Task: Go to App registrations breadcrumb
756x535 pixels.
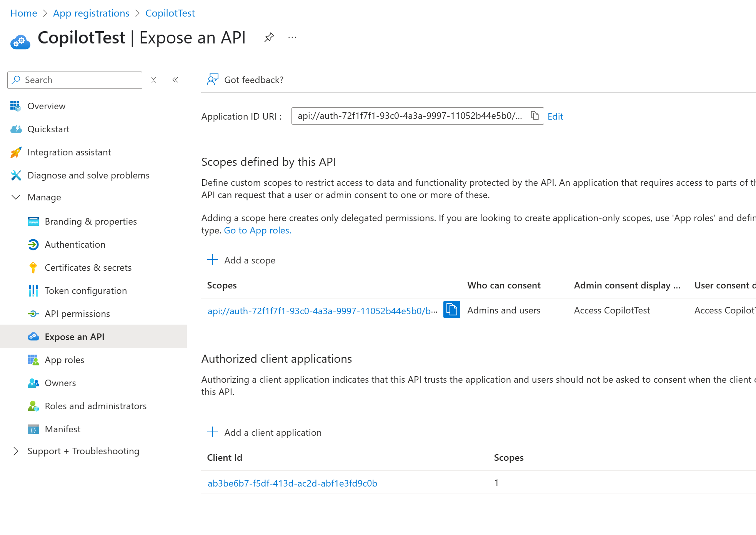Action: [x=91, y=13]
